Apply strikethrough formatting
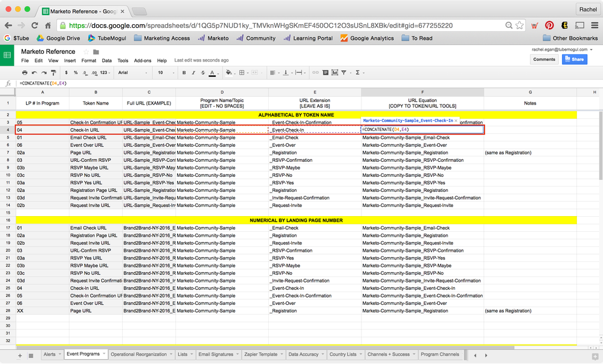The width and height of the screenshot is (603, 364). pyautogui.click(x=202, y=72)
